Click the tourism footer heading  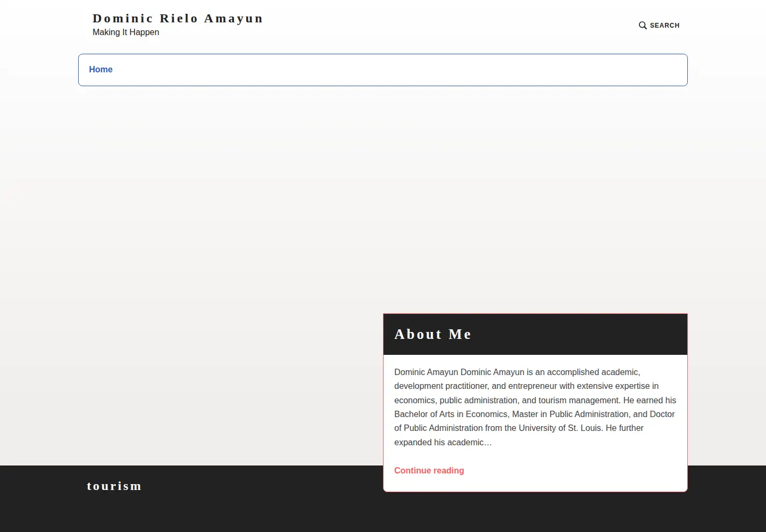pos(114,486)
